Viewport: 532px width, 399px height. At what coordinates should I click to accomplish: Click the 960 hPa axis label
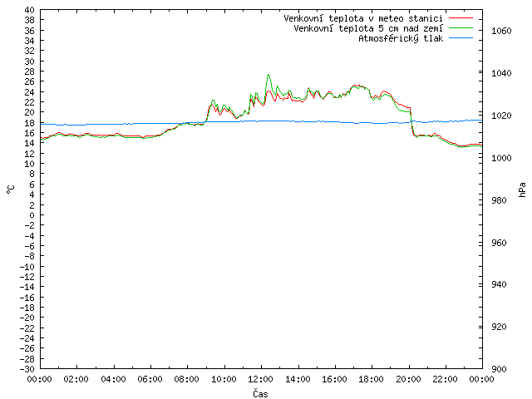coord(499,243)
